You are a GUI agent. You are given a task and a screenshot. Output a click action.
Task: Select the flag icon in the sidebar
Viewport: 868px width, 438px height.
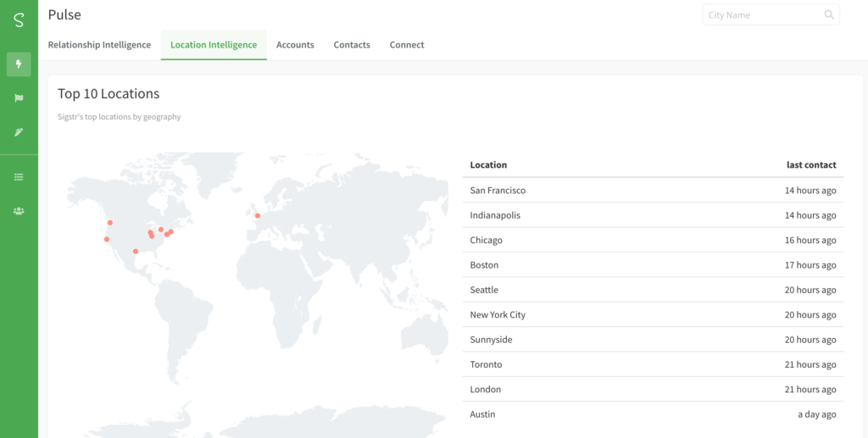pyautogui.click(x=19, y=98)
